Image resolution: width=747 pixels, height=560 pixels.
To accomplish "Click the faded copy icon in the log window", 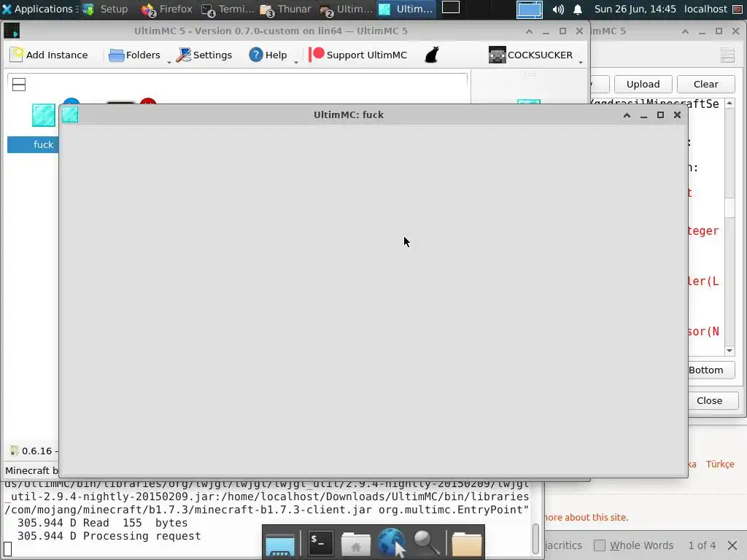I will coord(727,55).
